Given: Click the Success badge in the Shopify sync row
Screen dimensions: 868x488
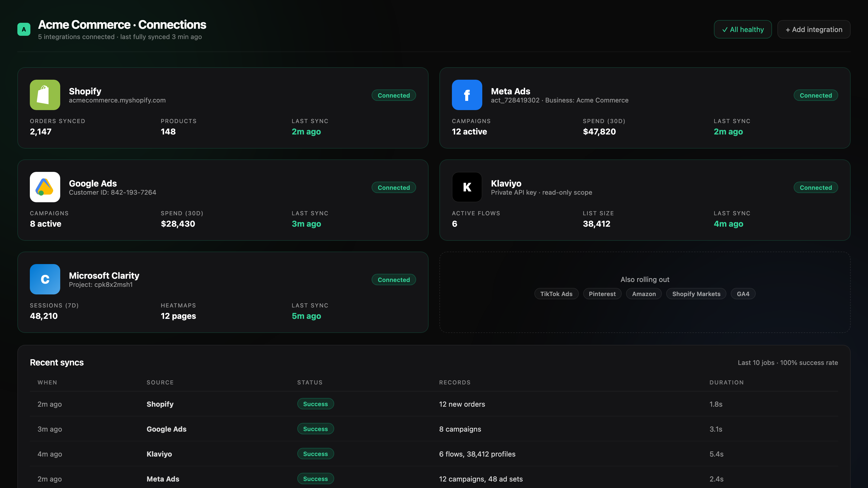Looking at the screenshot, I should 315,404.
